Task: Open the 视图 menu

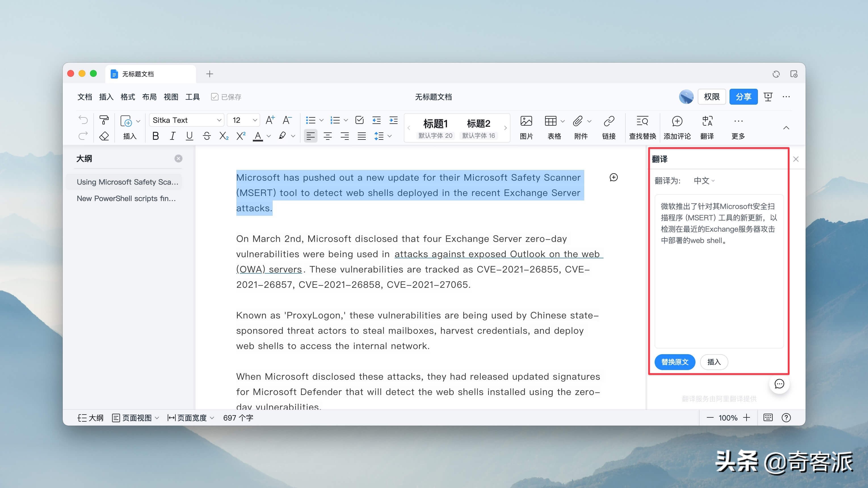Action: 171,97
